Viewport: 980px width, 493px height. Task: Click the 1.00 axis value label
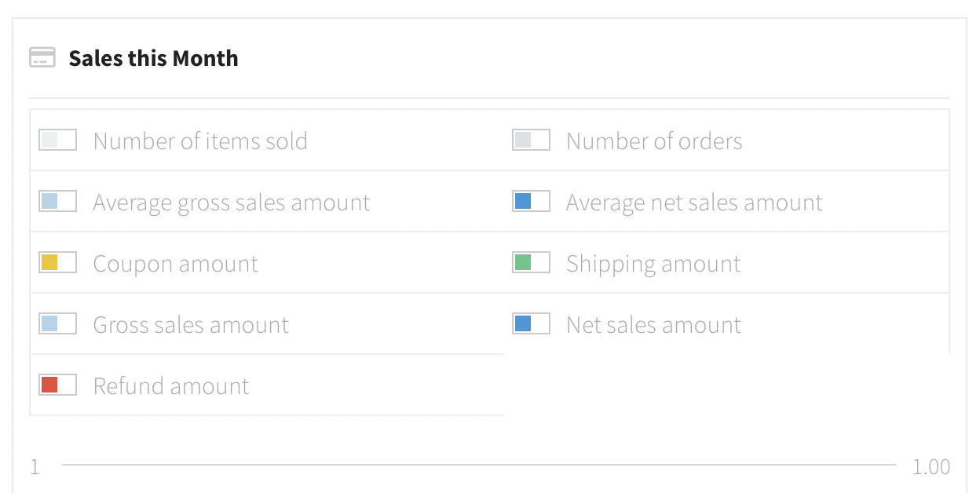[931, 467]
